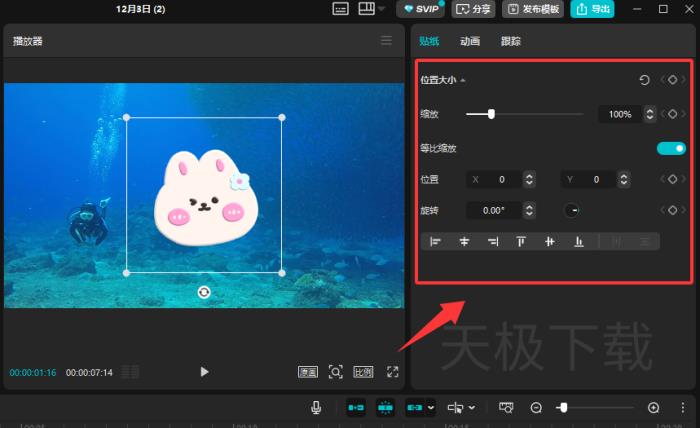Image resolution: width=700 pixels, height=428 pixels.
Task: Add keyframe diamond on the 缩放 row
Action: pos(673,114)
